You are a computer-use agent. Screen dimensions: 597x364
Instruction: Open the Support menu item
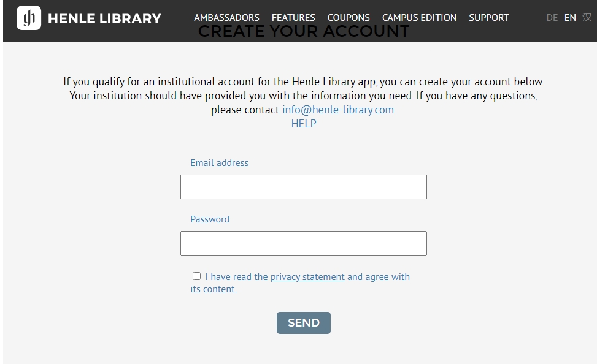(x=488, y=18)
